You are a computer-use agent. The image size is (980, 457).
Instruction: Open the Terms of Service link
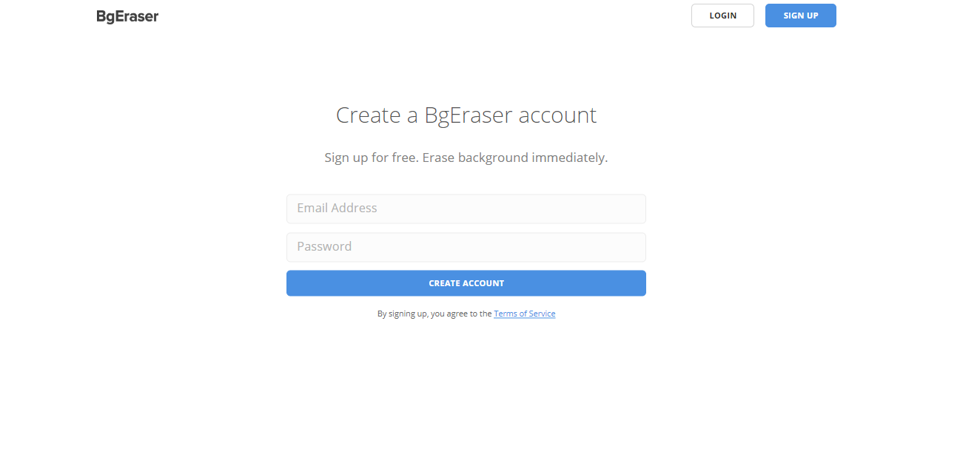(524, 314)
